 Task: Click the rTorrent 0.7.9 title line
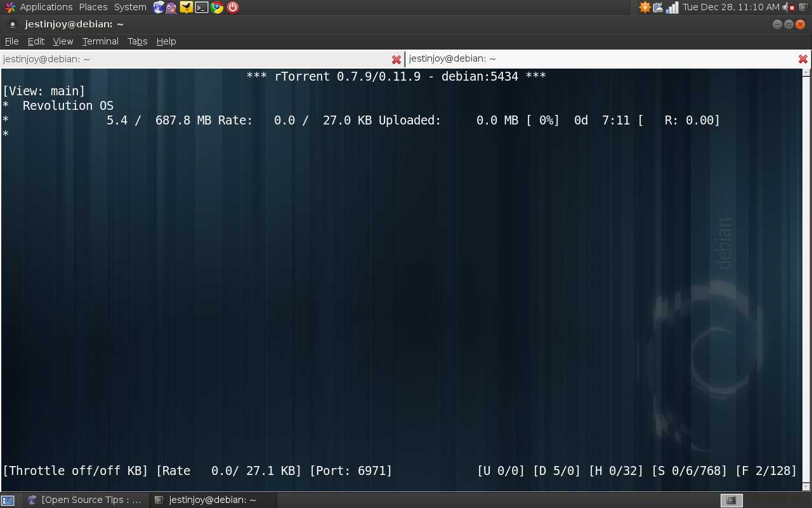pos(396,76)
